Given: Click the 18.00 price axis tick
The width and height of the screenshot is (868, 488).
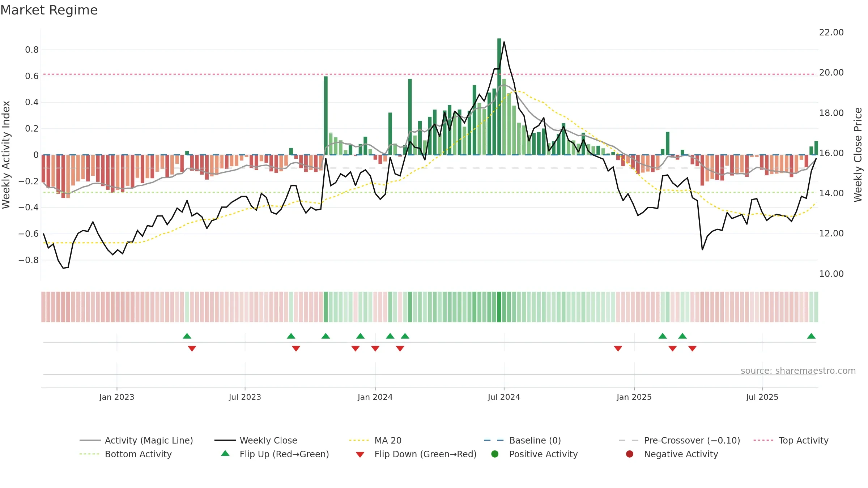Looking at the screenshot, I should click(831, 113).
